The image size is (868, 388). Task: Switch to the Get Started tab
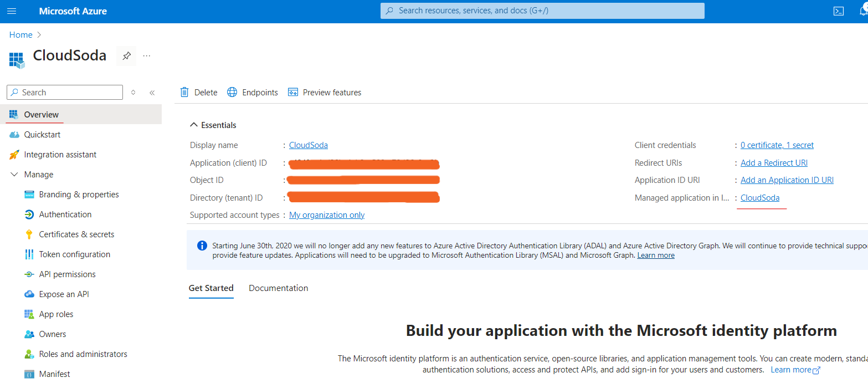[211, 288]
